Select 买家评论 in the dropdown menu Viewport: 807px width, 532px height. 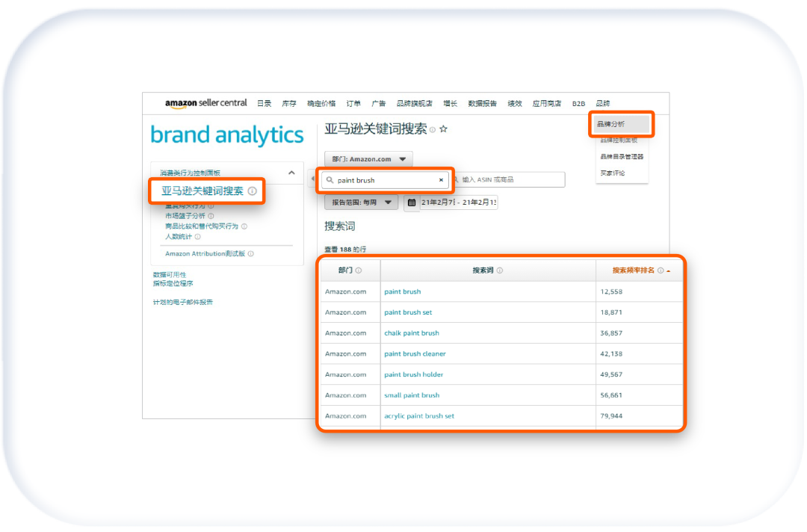pos(613,173)
